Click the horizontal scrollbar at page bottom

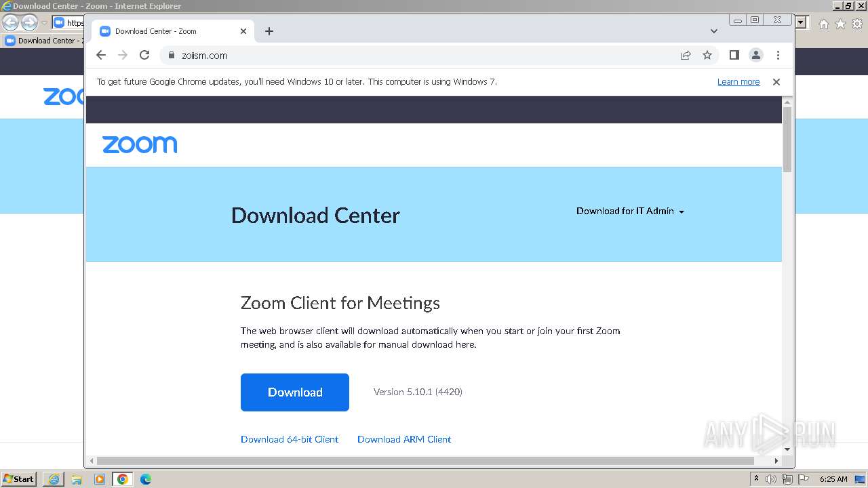(425, 461)
